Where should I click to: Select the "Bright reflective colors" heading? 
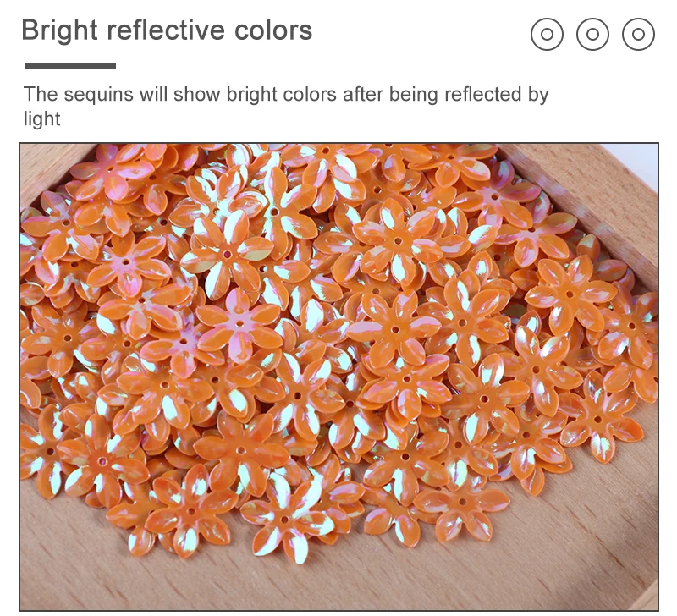[167, 30]
